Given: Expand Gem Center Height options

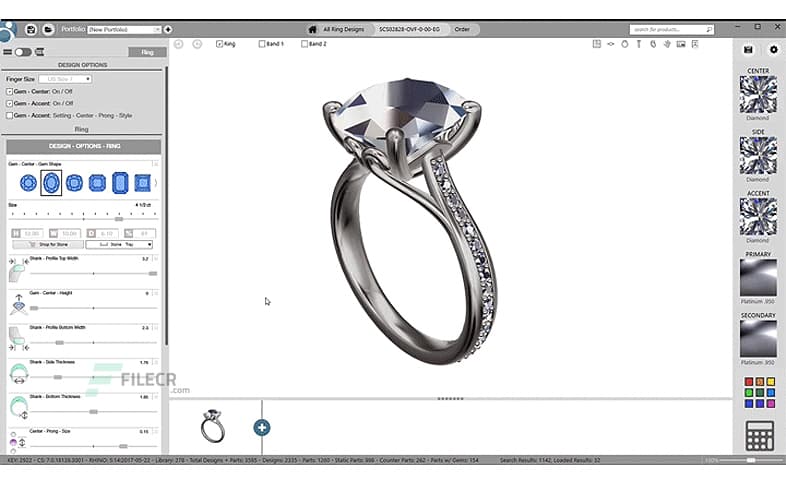Looking at the screenshot, I should pyautogui.click(x=155, y=293).
